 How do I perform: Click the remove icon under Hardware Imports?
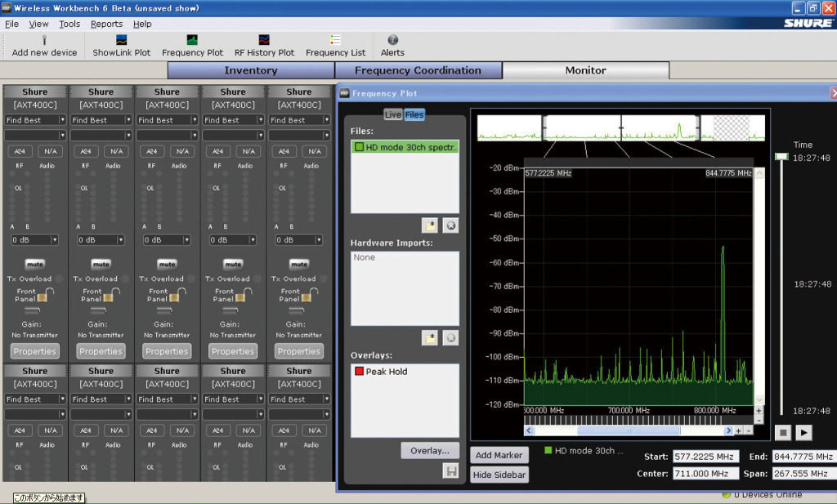coord(450,337)
